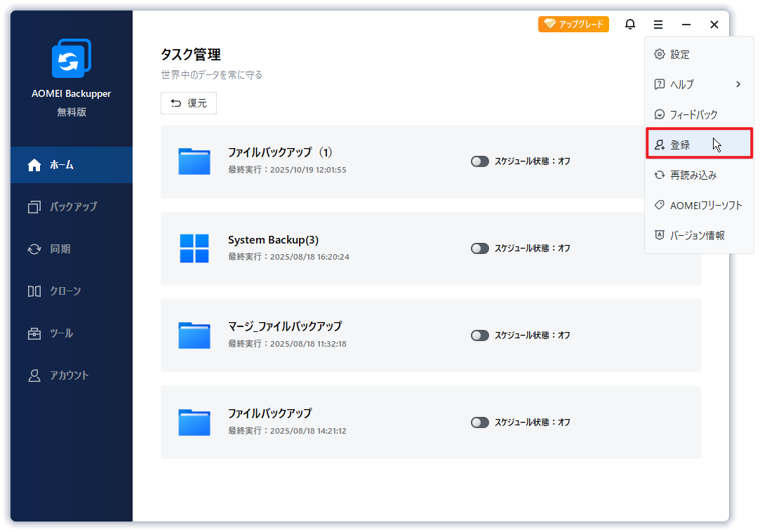Click task title マージ_ファイルバックアップ
The width and height of the screenshot is (760, 532).
(x=285, y=326)
